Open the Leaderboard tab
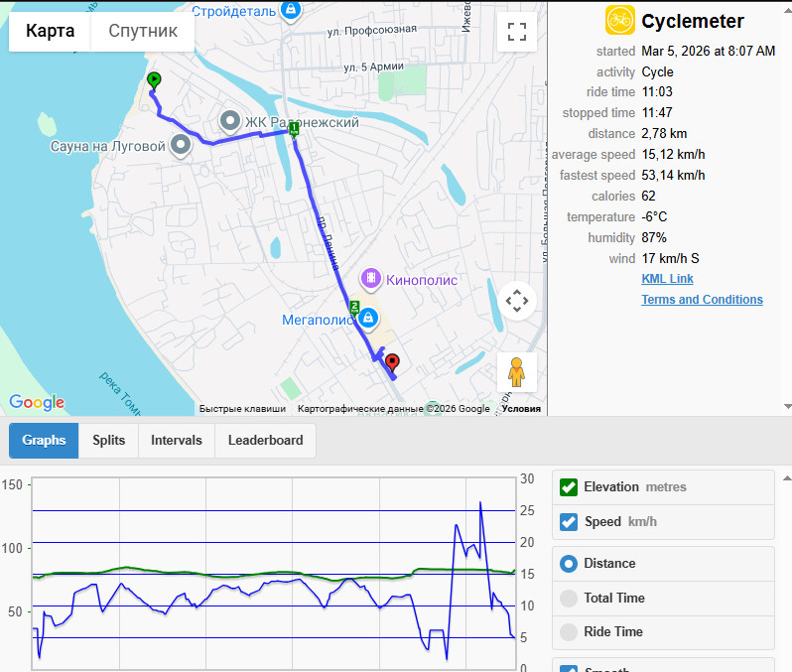This screenshot has height=672, width=792. (265, 440)
